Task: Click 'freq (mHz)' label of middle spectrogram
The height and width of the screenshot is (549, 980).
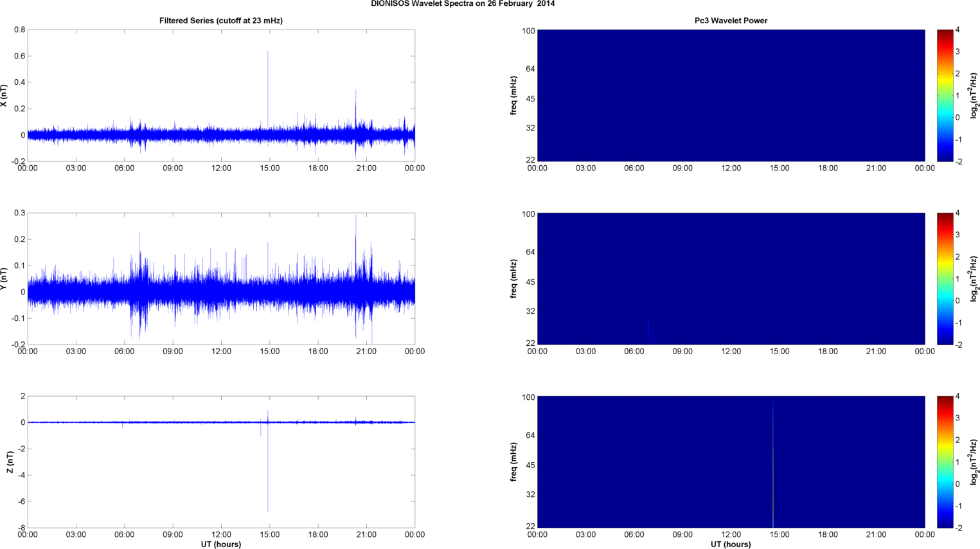Action: pos(513,279)
